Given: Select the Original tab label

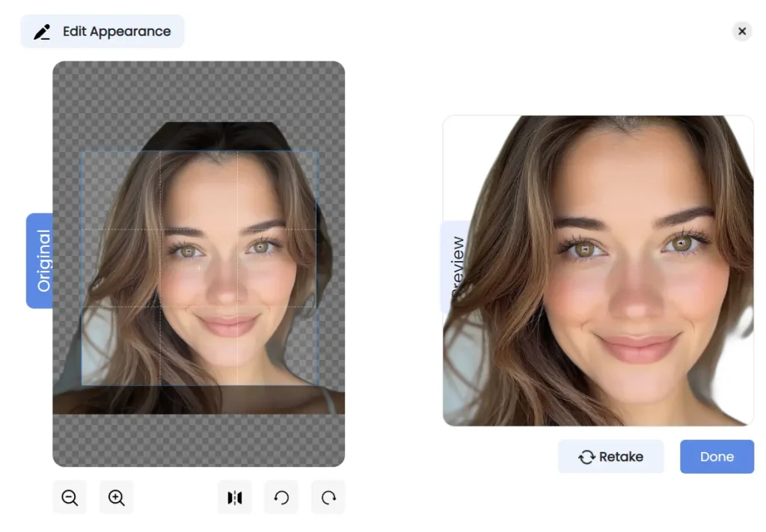Looking at the screenshot, I should point(40,261).
